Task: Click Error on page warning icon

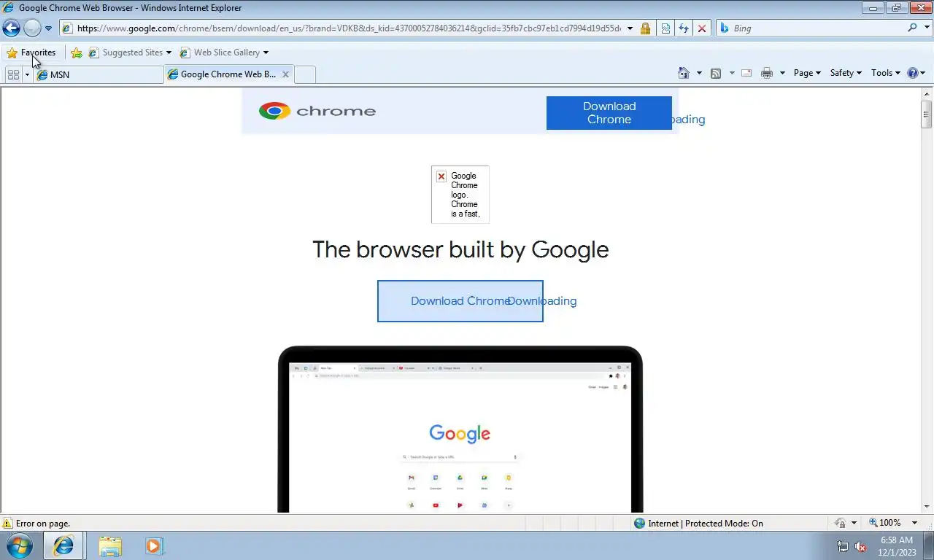Action: (x=7, y=524)
